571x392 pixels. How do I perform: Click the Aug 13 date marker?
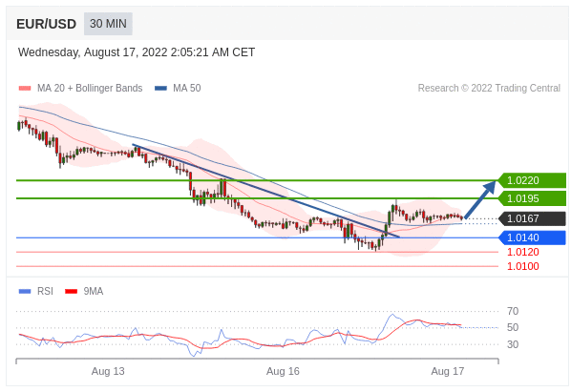108,371
